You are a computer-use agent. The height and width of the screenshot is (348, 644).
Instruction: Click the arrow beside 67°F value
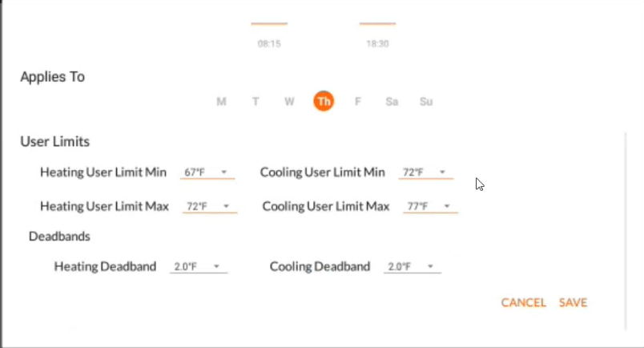click(223, 172)
